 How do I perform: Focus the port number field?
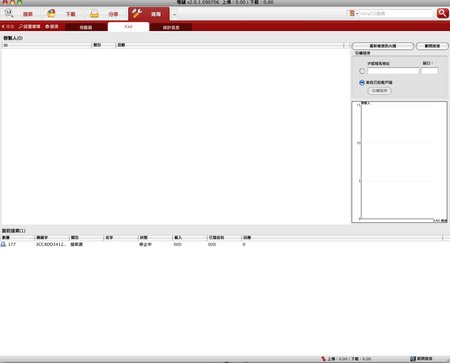(x=430, y=71)
